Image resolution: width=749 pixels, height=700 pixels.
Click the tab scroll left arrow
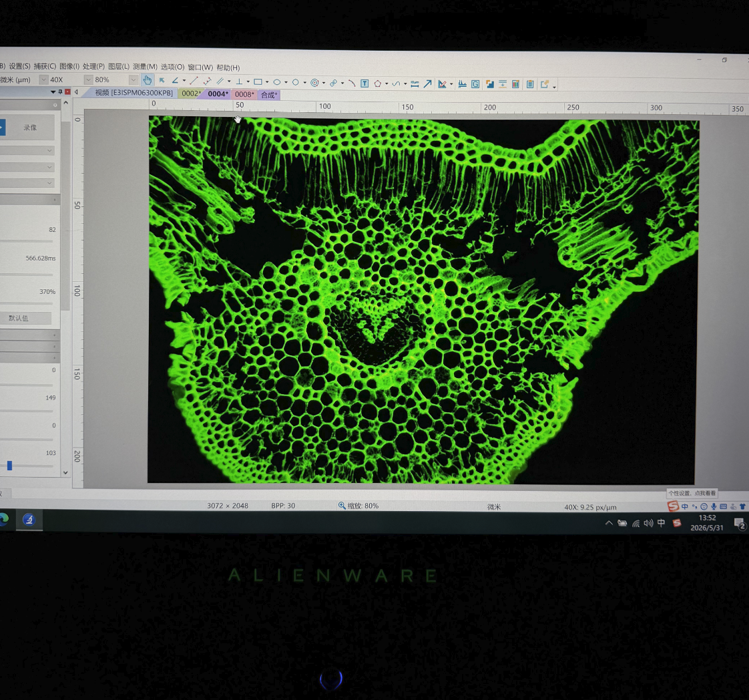[x=76, y=92]
